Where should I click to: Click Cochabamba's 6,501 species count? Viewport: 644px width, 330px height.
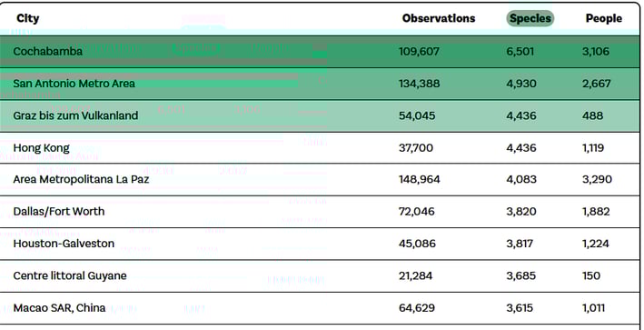[520, 52]
